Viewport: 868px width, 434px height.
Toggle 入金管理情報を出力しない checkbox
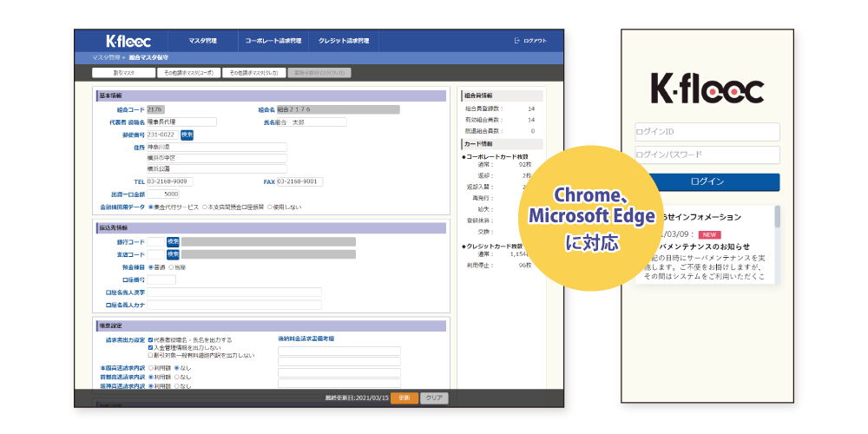tap(150, 348)
